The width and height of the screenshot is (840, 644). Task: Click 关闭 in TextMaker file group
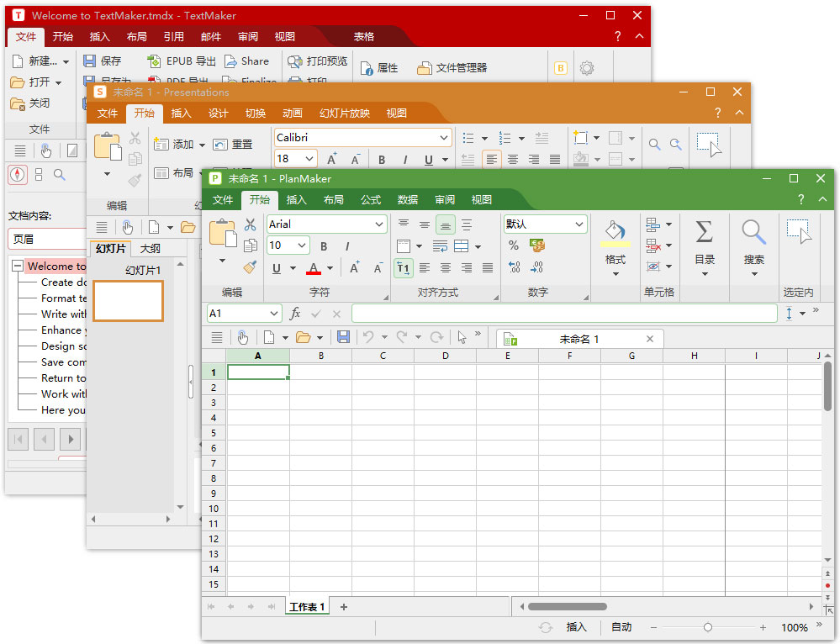pos(30,103)
